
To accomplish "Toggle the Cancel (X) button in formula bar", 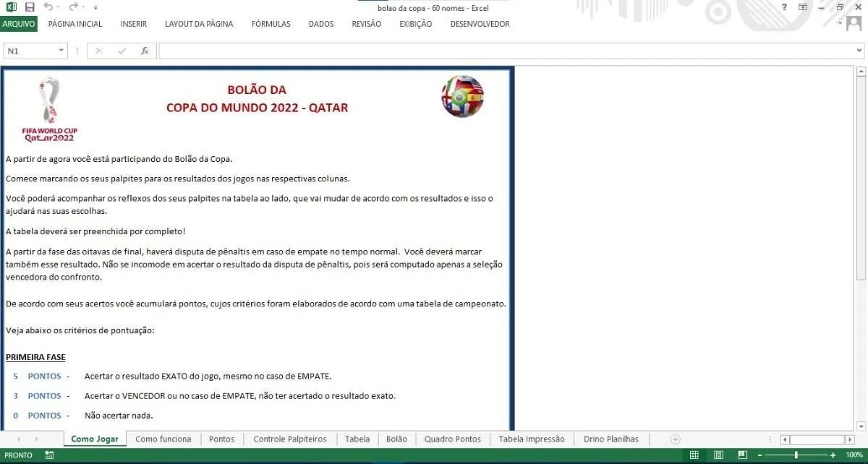I will tap(98, 51).
